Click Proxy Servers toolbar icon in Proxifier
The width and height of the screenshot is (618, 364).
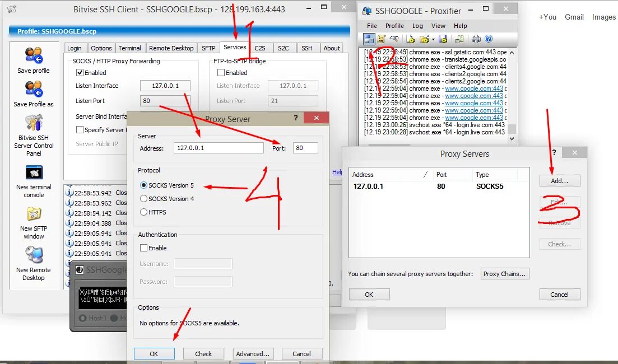click(x=369, y=39)
